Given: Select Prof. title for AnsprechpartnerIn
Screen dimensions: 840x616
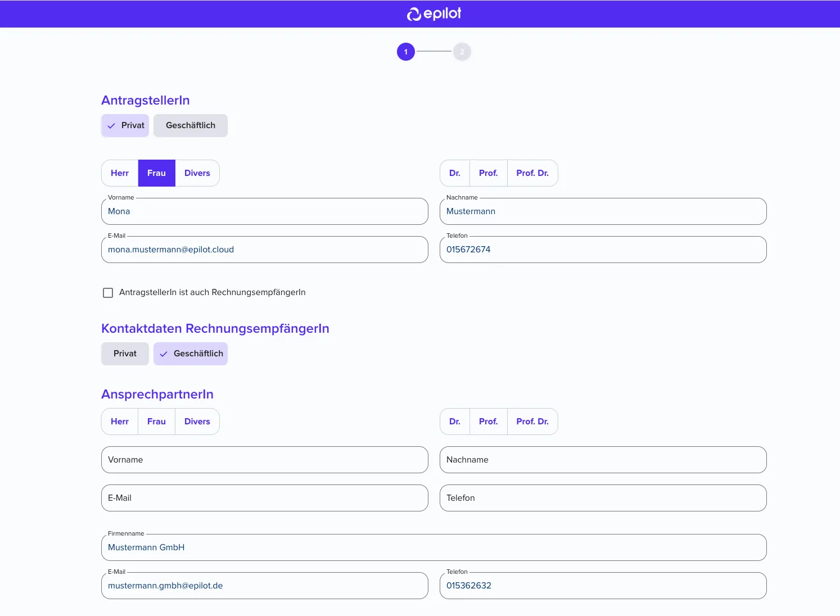Looking at the screenshot, I should click(489, 422).
